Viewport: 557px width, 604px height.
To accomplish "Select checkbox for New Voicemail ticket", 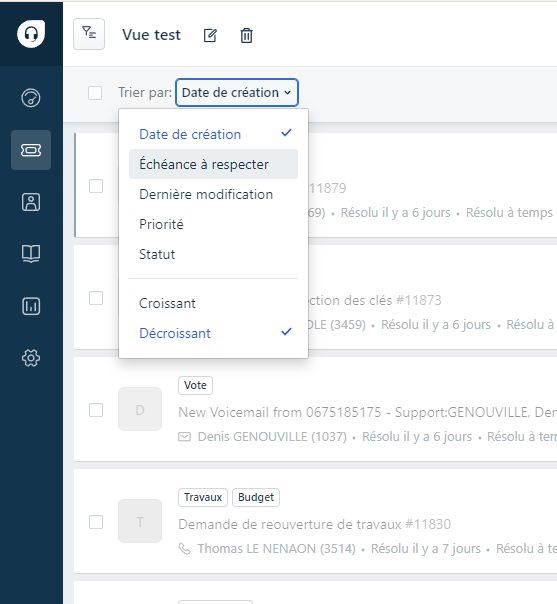I will 96,410.
